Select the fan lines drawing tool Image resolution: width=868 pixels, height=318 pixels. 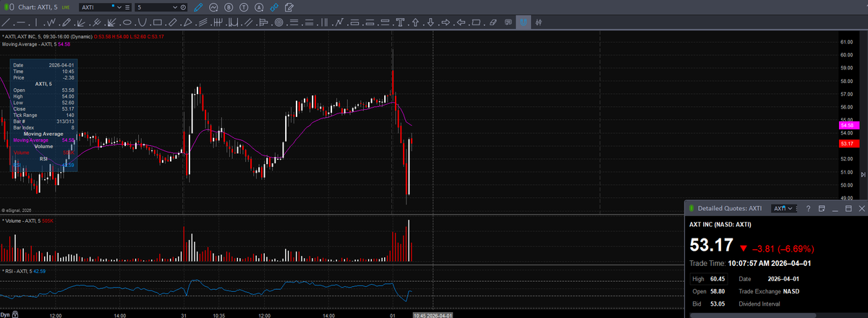point(80,22)
